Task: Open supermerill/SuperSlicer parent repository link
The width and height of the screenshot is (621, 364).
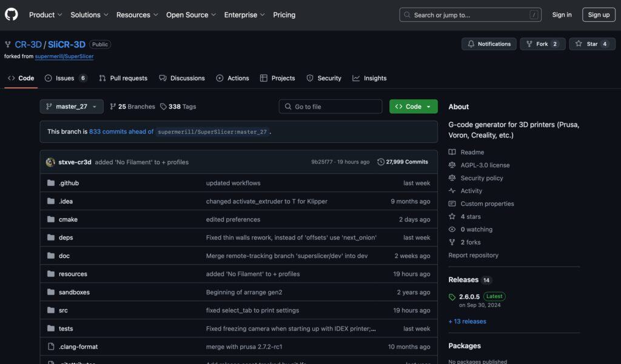Action: (64, 56)
